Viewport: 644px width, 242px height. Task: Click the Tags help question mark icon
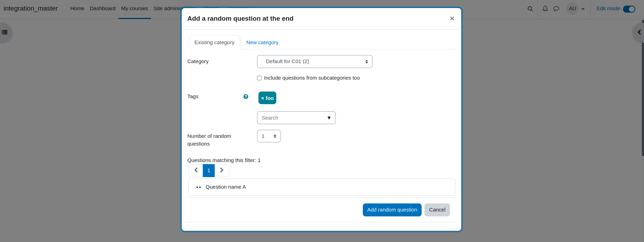pyautogui.click(x=246, y=96)
